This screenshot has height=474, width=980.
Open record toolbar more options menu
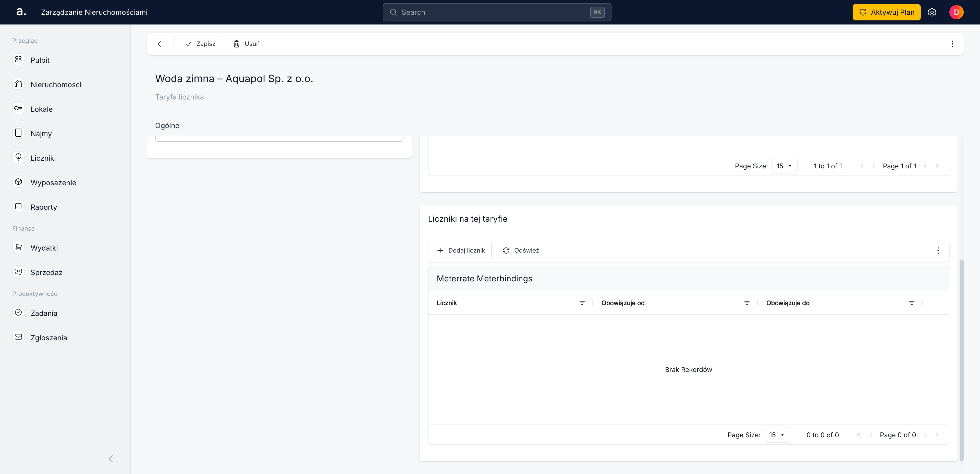pyautogui.click(x=952, y=44)
